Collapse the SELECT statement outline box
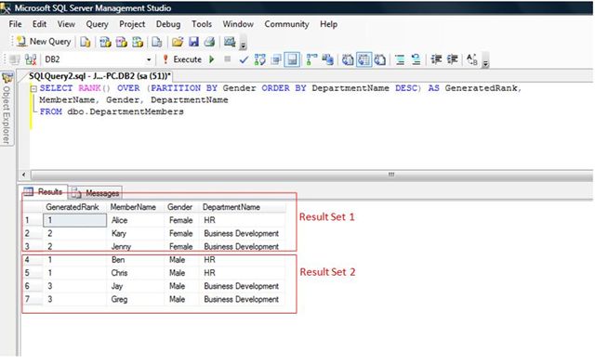 point(33,89)
